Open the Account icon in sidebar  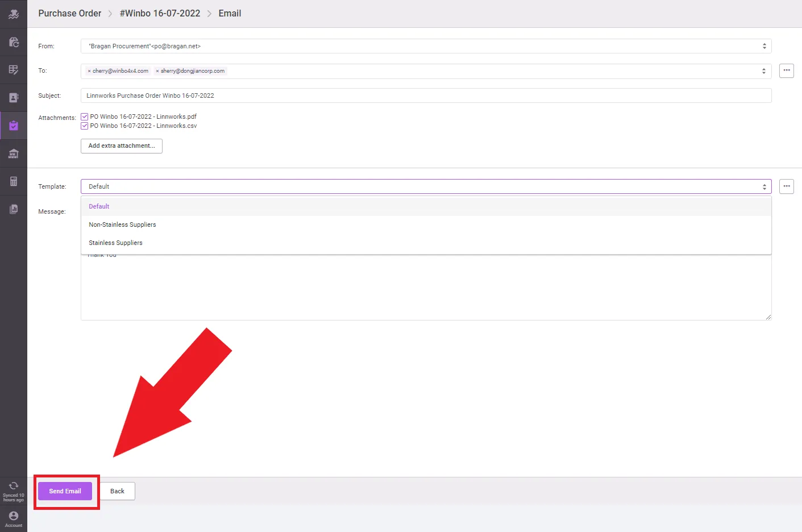[14, 516]
